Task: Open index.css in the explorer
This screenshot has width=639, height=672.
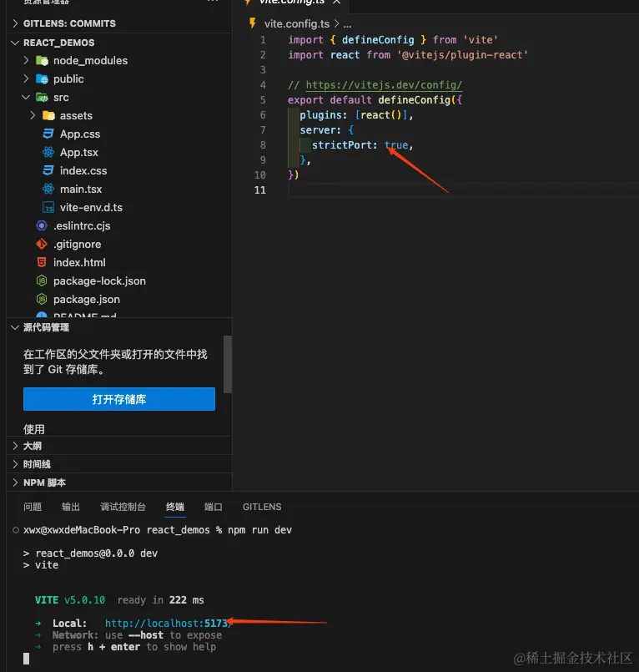Action: [83, 170]
